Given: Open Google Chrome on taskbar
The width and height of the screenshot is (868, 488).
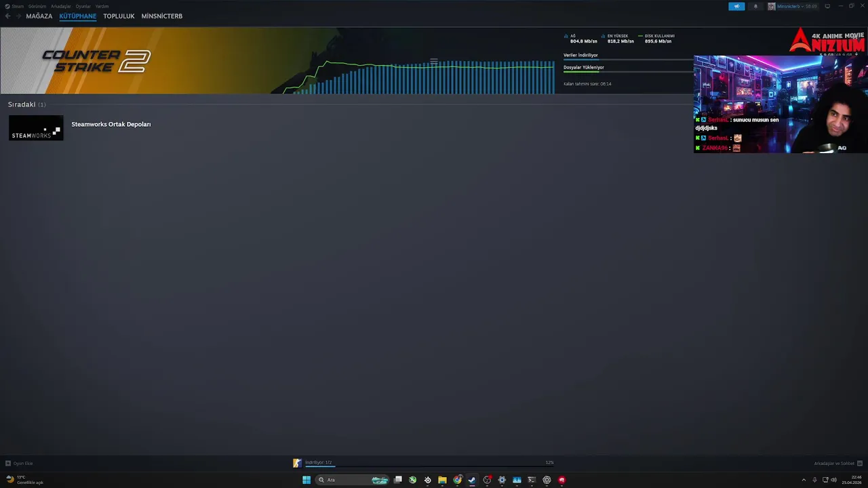Looking at the screenshot, I should pos(458,480).
